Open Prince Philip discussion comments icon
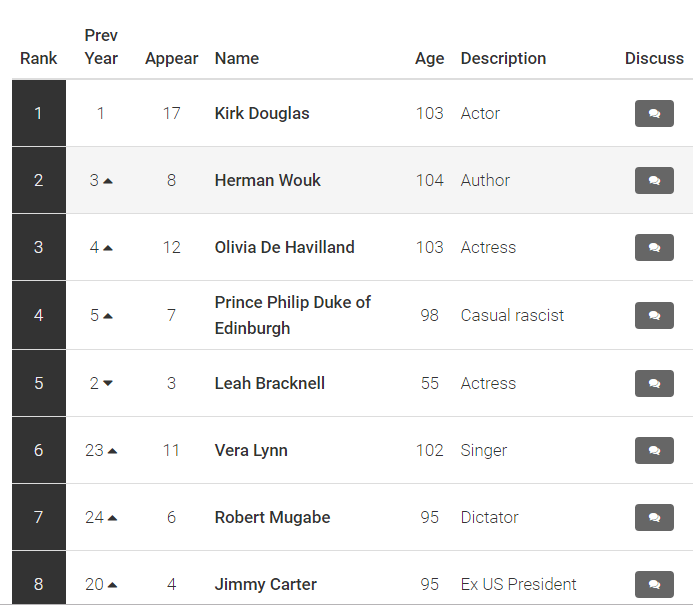 click(x=654, y=316)
